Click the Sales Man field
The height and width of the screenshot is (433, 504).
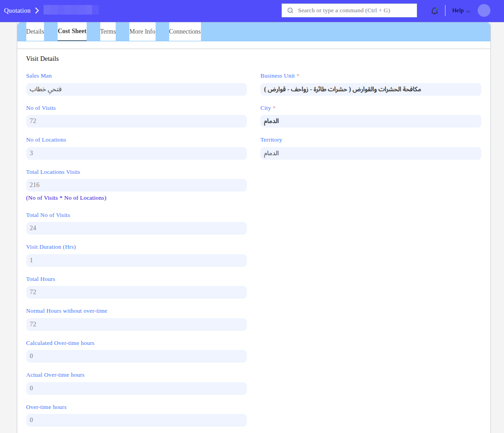pyautogui.click(x=136, y=89)
